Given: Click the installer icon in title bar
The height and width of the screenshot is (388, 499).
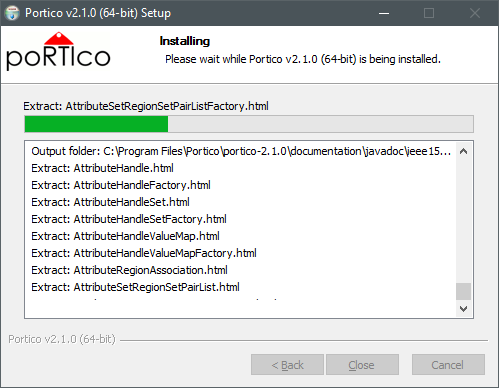Looking at the screenshot, I should tap(12, 13).
